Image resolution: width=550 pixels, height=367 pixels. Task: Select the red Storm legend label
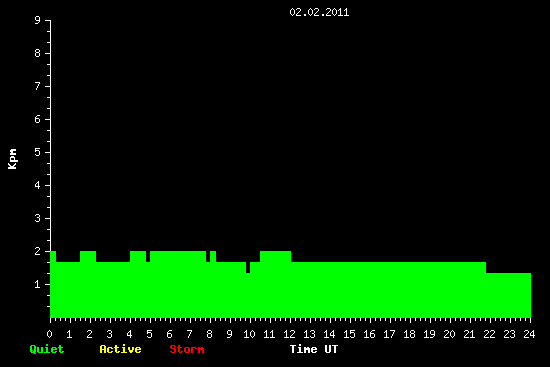pyautogui.click(x=187, y=349)
